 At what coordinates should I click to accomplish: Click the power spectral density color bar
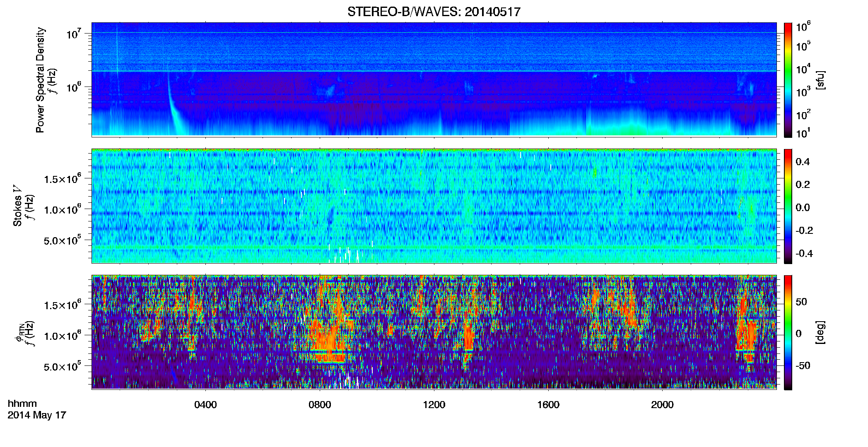pos(788,80)
